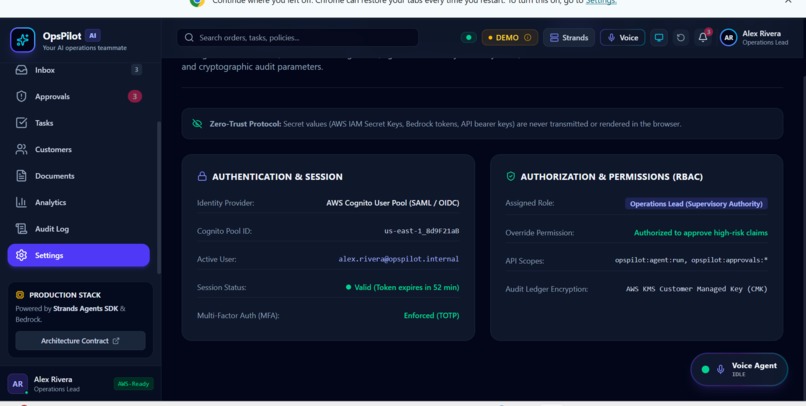Viewport: 806px width, 406px height.
Task: Click the Approvals shield icon
Action: (x=21, y=97)
